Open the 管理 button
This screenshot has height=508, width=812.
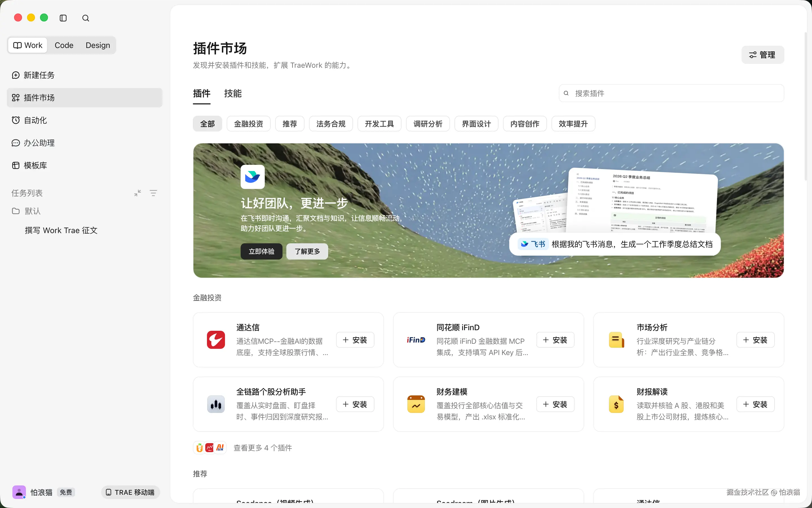pos(763,55)
